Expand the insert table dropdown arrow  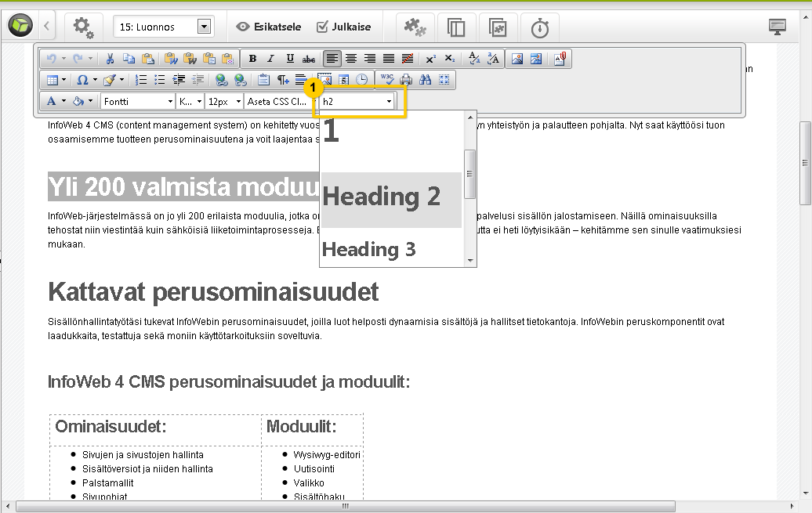(x=63, y=80)
